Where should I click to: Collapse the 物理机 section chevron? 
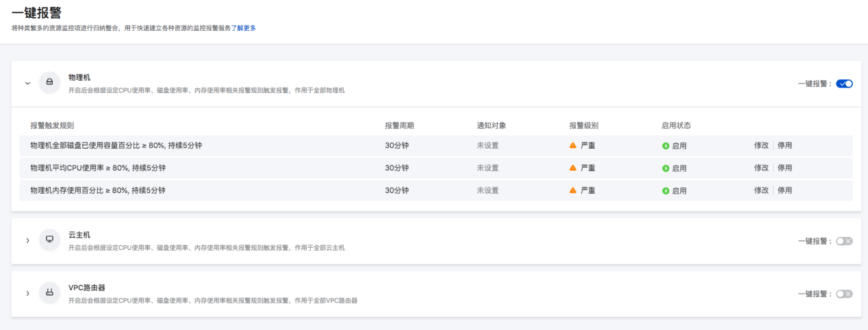coord(28,84)
